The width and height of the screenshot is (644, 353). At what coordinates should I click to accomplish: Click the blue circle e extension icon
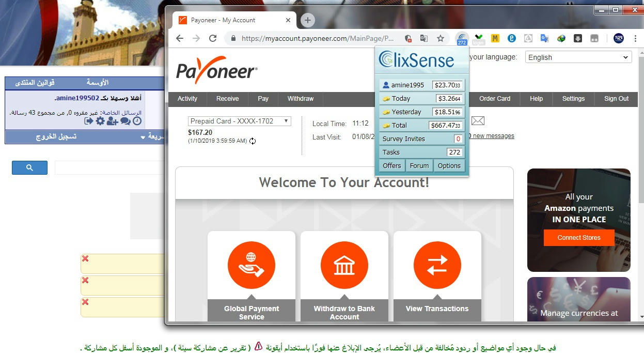(512, 38)
